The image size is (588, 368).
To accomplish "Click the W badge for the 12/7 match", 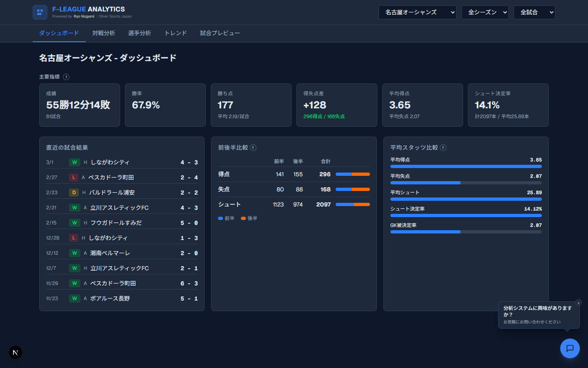I will point(74,268).
